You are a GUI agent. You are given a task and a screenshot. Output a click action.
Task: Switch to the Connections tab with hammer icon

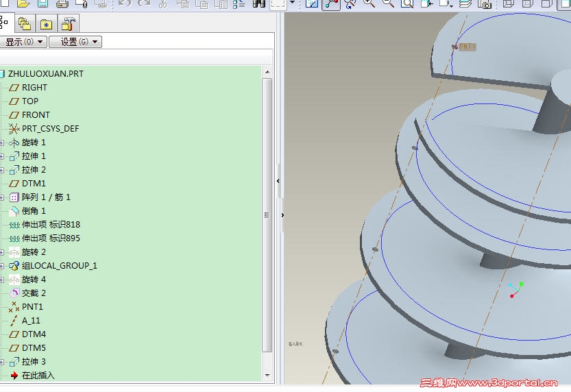click(x=68, y=24)
